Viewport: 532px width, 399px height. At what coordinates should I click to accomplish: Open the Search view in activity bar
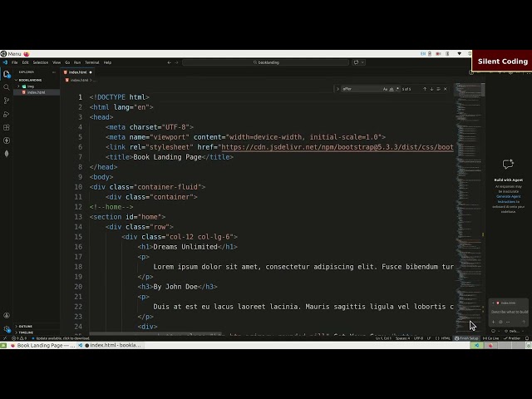7,87
